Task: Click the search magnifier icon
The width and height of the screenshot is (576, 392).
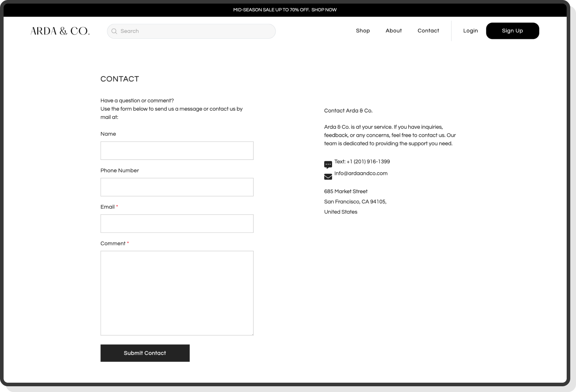Action: tap(114, 31)
